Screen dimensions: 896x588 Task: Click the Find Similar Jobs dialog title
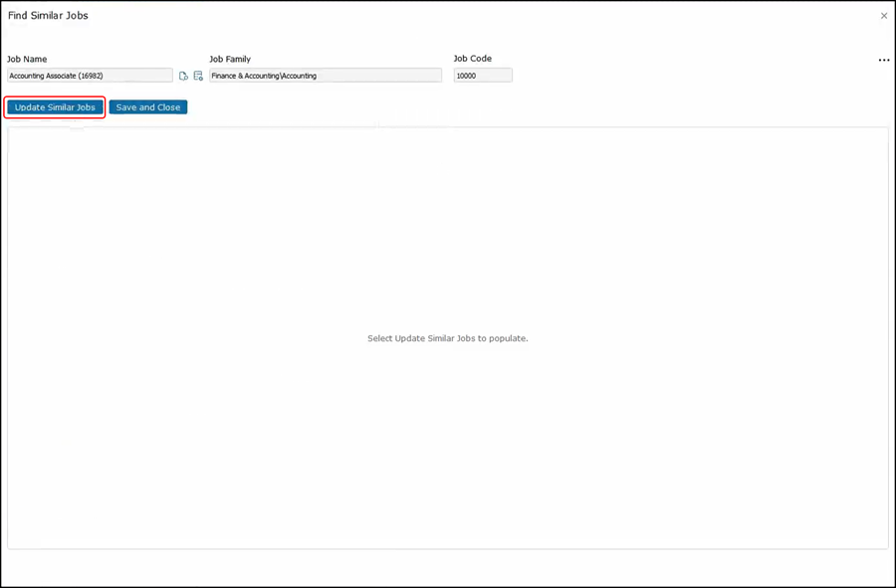48,16
